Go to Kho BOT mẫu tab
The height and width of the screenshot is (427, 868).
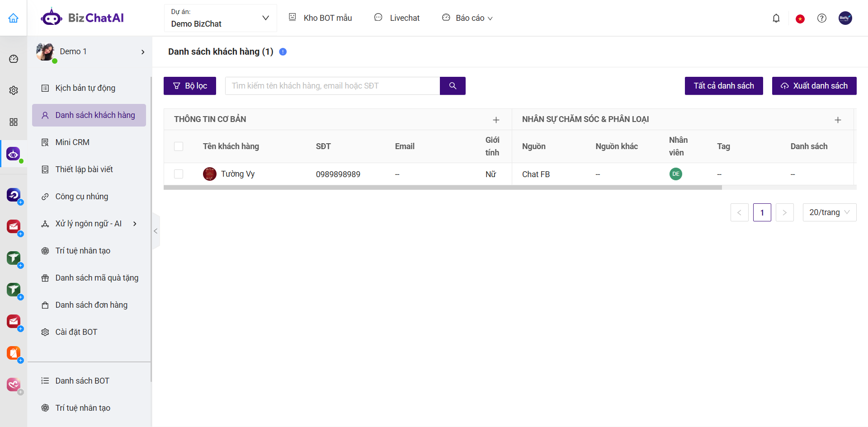click(321, 18)
